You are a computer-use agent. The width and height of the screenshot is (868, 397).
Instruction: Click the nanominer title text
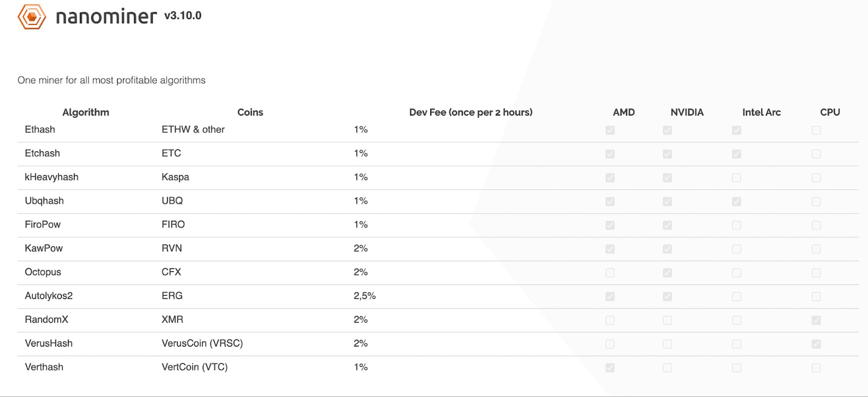click(x=106, y=16)
